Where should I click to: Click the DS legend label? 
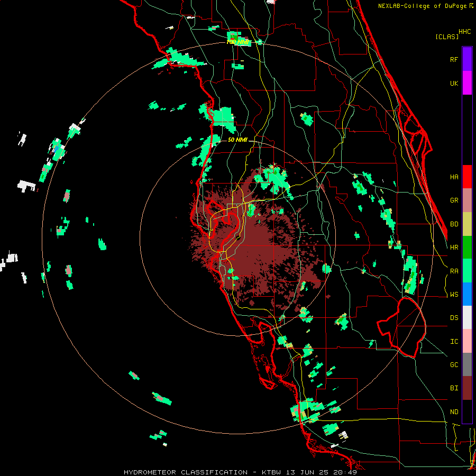(454, 317)
